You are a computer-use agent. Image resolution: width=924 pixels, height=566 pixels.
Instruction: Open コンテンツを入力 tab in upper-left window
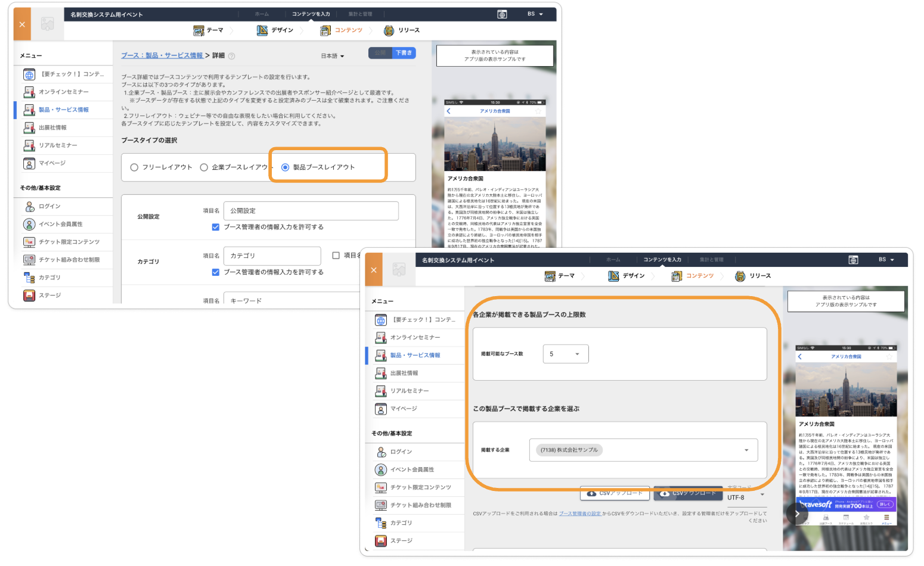[311, 14]
